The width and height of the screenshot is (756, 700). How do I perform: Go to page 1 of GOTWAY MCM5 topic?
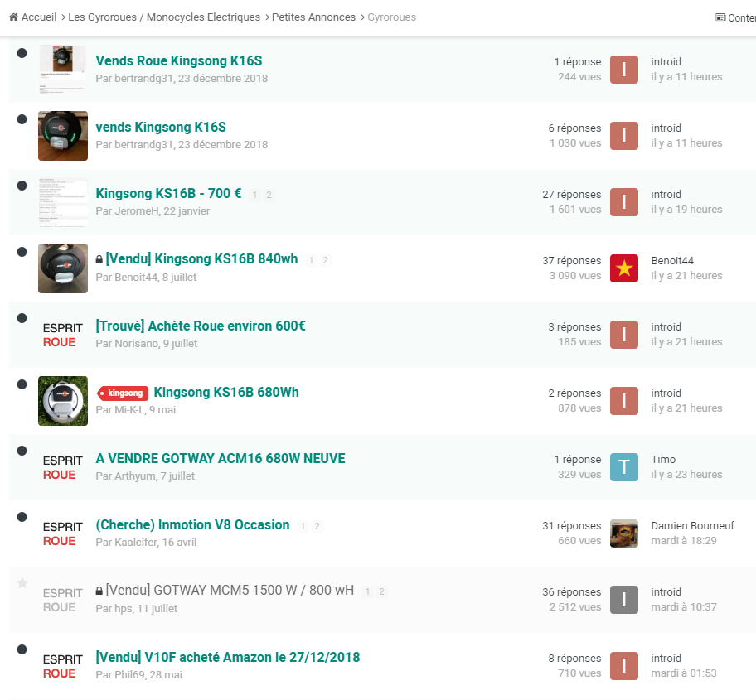[367, 591]
